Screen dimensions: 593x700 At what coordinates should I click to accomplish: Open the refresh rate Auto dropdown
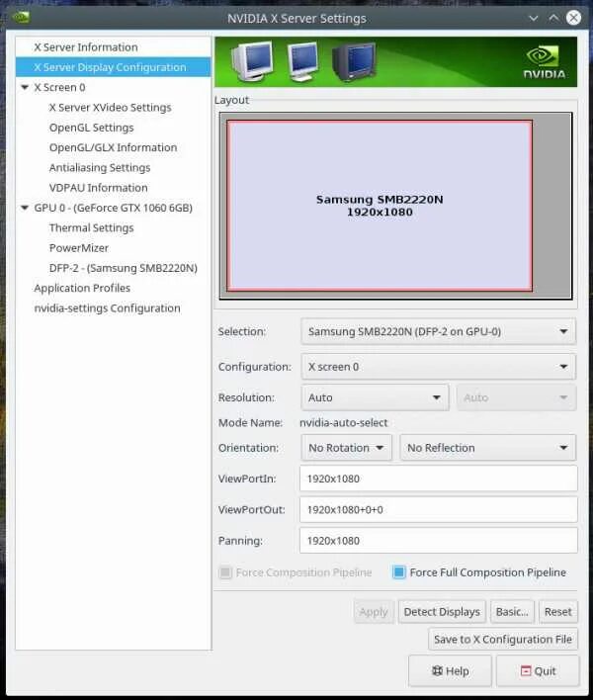pyautogui.click(x=516, y=397)
